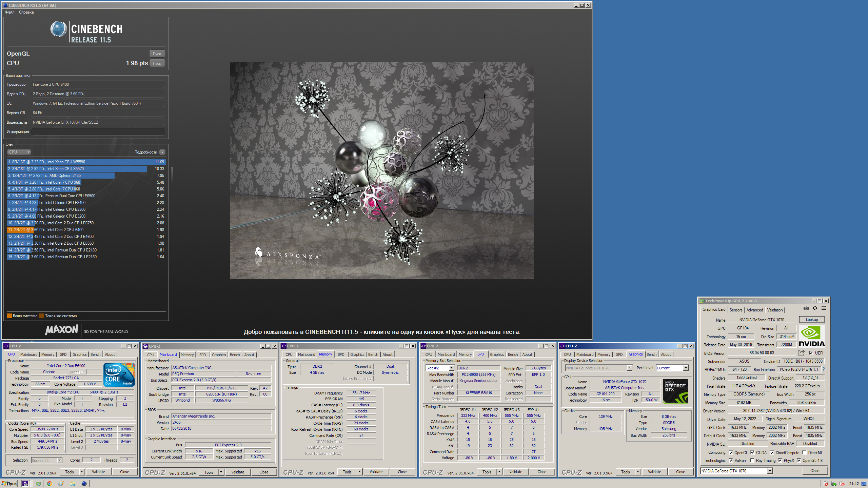
Task: Select the Intel Xeon CPU W5590 ranking row
Action: point(86,162)
